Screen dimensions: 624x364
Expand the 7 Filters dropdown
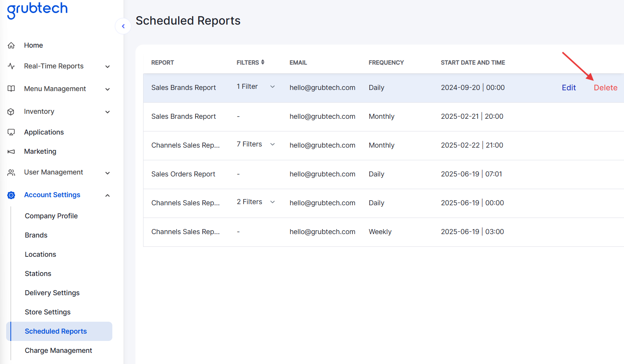click(x=272, y=145)
